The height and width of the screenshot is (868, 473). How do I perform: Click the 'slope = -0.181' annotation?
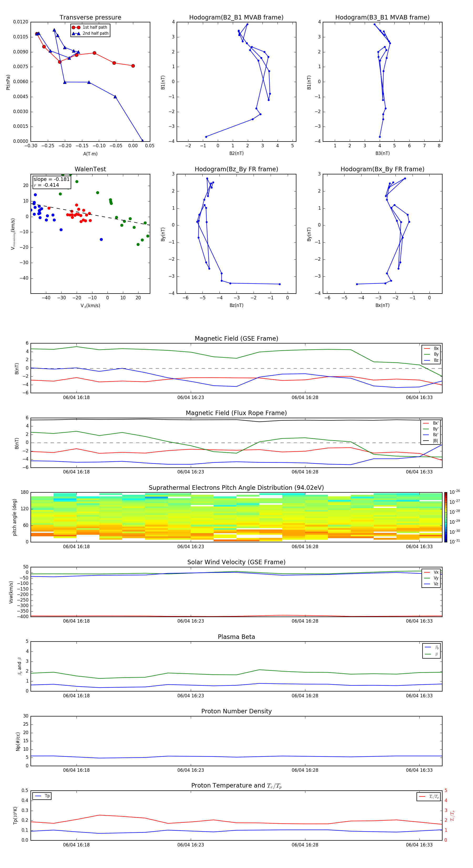pos(52,179)
